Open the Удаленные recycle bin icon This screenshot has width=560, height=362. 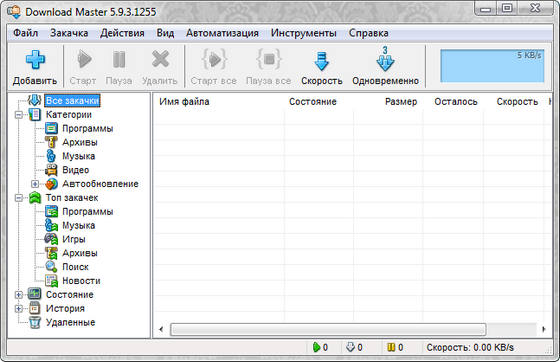[x=35, y=322]
